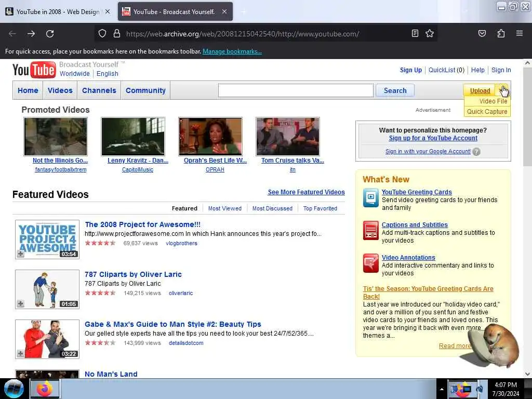The image size is (532, 399).
Task: Select YouTube - Broadcast Yourself tab
Action: point(175,11)
